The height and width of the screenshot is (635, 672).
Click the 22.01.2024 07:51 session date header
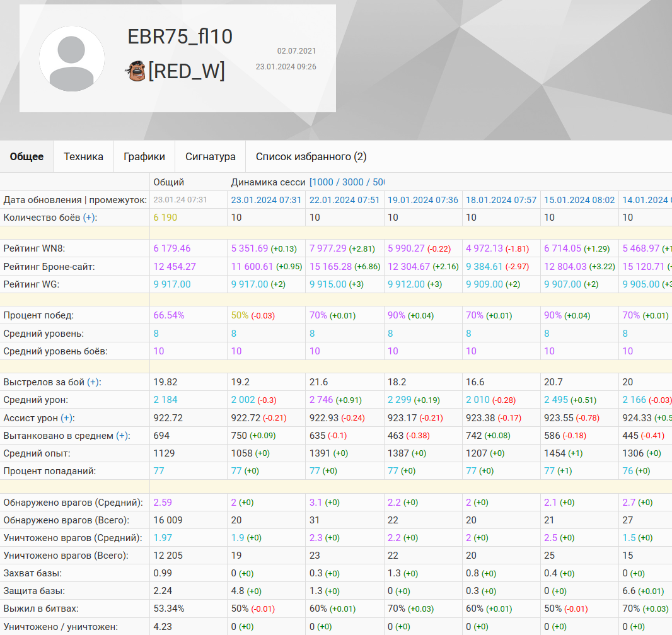[x=345, y=200]
